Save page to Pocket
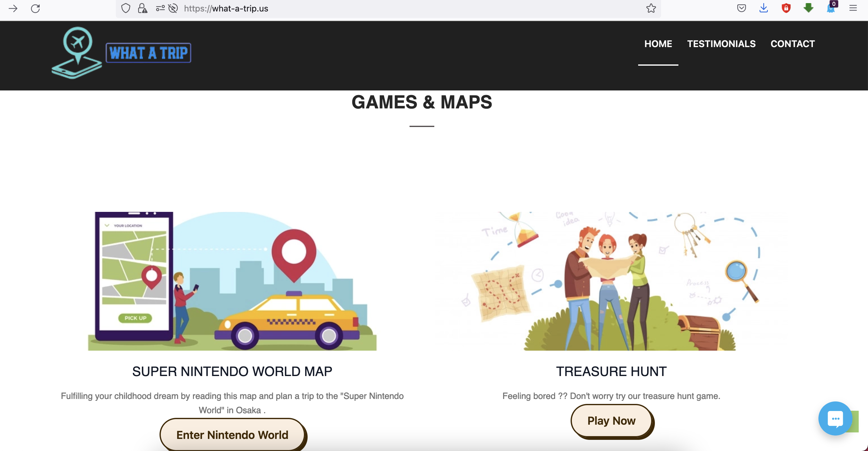This screenshot has height=451, width=868. 741,8
